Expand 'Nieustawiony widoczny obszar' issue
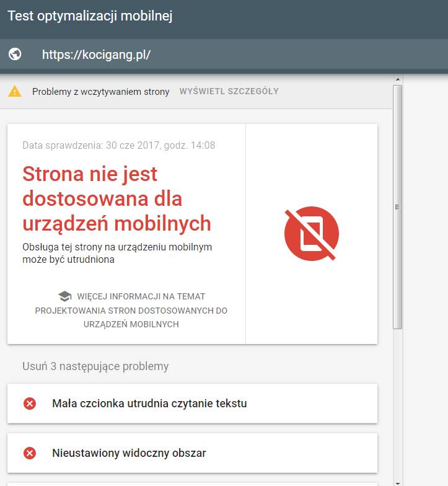This screenshot has height=486, width=448. pyautogui.click(x=192, y=453)
